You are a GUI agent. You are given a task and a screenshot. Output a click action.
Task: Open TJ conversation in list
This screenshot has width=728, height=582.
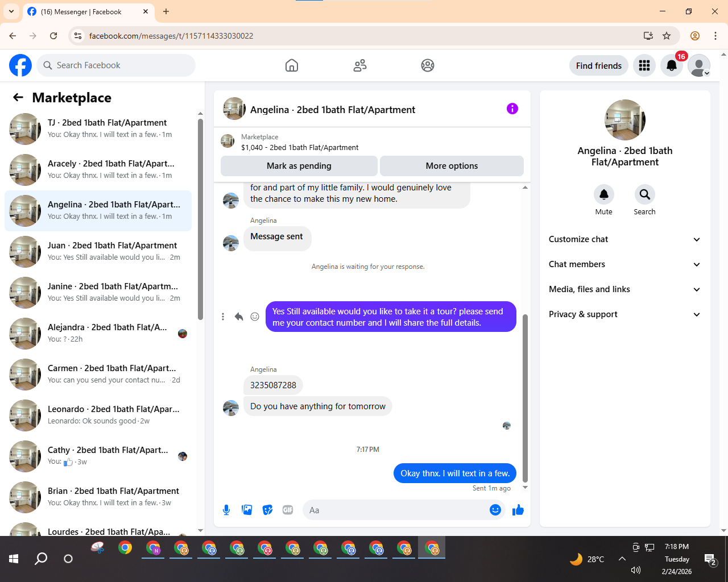[x=98, y=129]
